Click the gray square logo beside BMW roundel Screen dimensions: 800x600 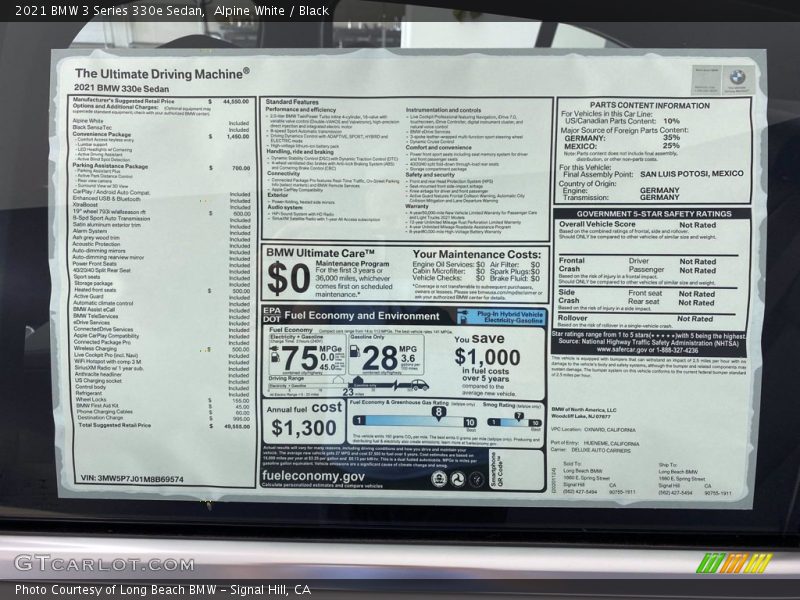[707, 80]
